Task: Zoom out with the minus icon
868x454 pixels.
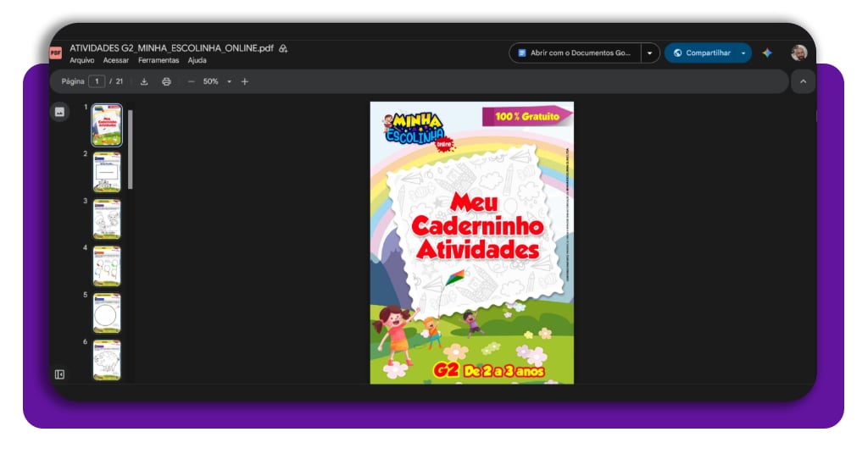Action: (191, 81)
